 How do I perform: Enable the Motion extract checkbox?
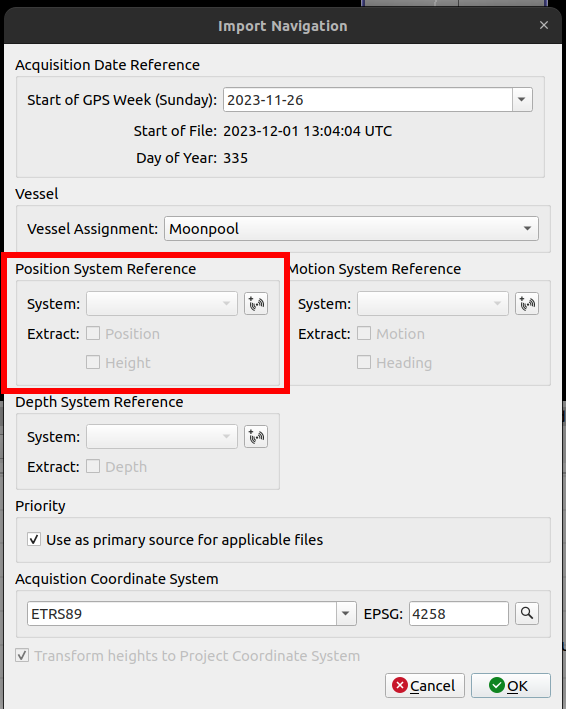[x=364, y=334]
